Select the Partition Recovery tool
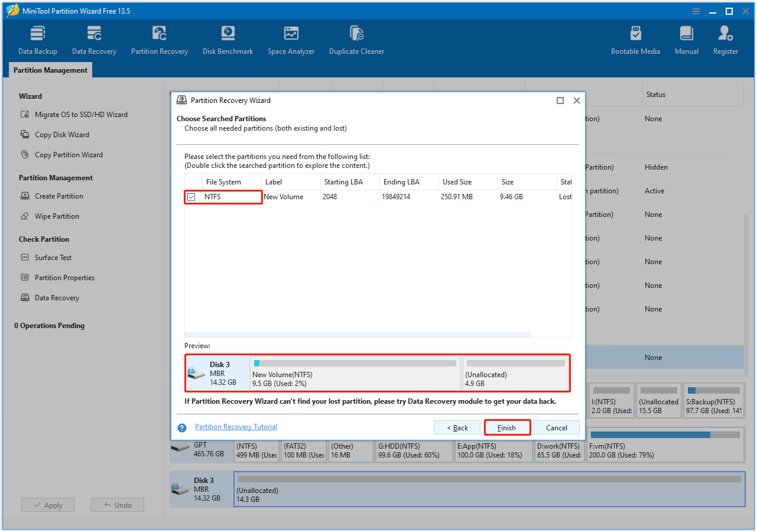Viewport: 757px width, 532px height. (x=159, y=39)
